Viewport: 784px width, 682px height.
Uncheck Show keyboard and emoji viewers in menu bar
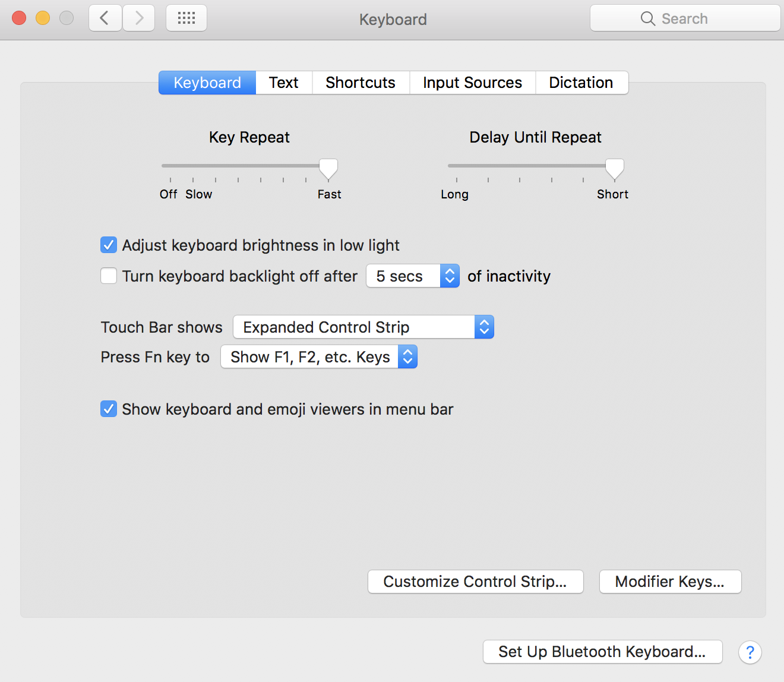point(109,409)
